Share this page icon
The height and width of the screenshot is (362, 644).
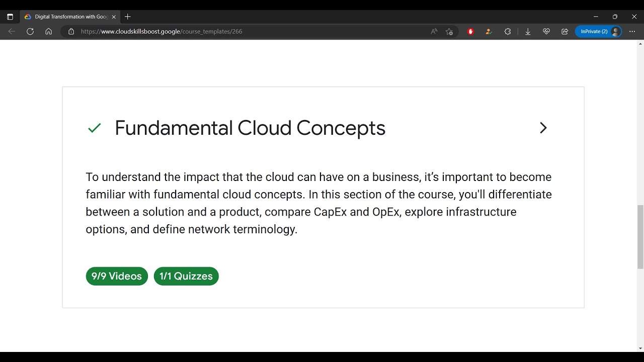click(x=565, y=31)
